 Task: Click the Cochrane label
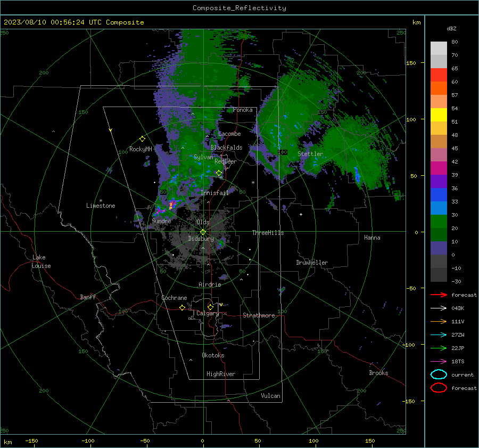click(174, 298)
